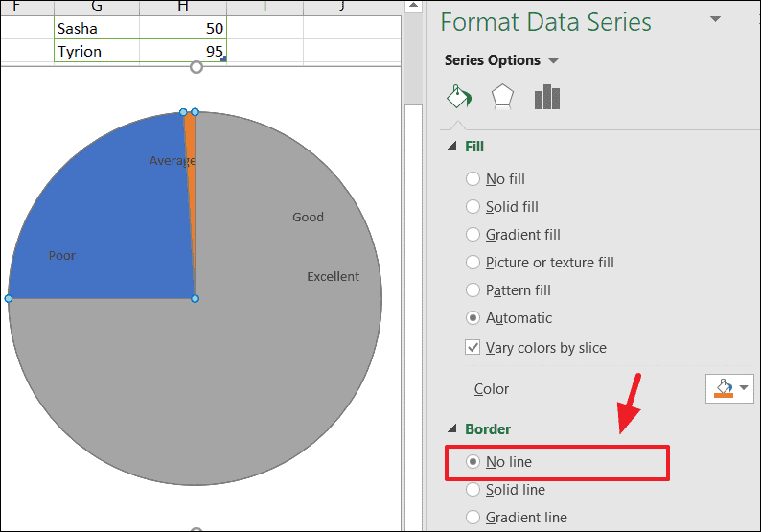Collapse the Border section
The image size is (761, 532).
pos(451,428)
